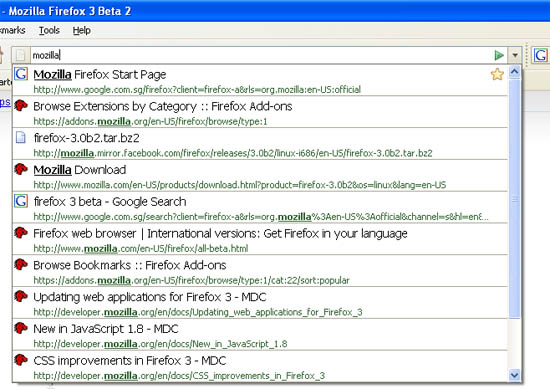The width and height of the screenshot is (550, 389).
Task: Click the page icon beside the typed URL
Action: click(x=21, y=55)
